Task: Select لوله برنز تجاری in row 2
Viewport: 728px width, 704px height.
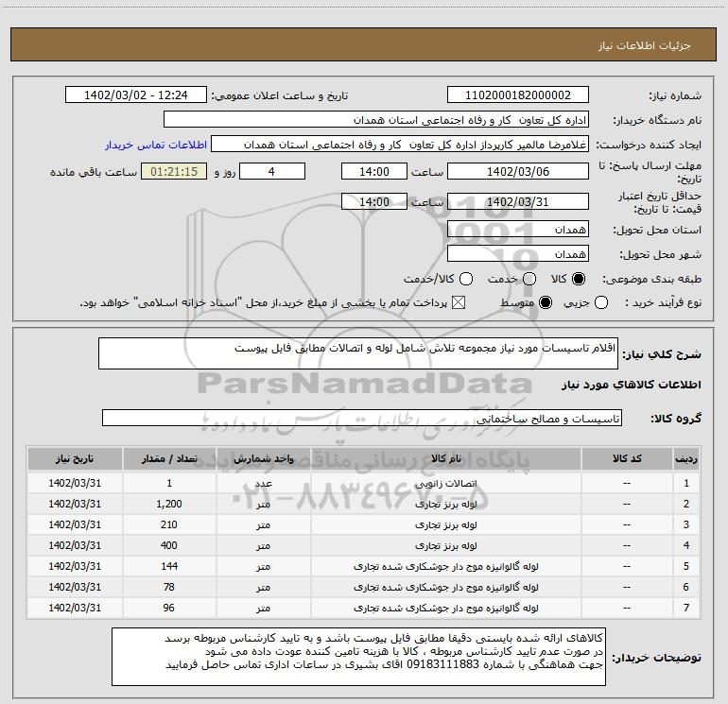Action: click(445, 504)
